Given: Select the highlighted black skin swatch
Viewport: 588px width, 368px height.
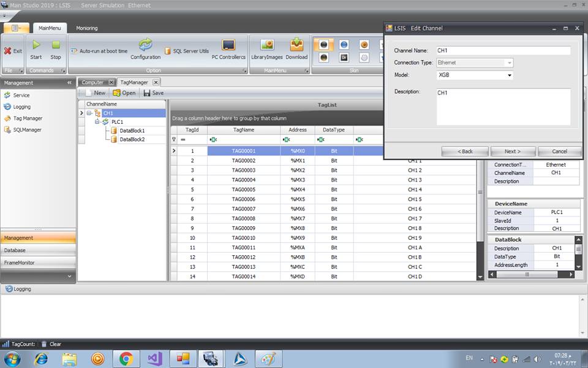Looking at the screenshot, I should pyautogui.click(x=323, y=45).
